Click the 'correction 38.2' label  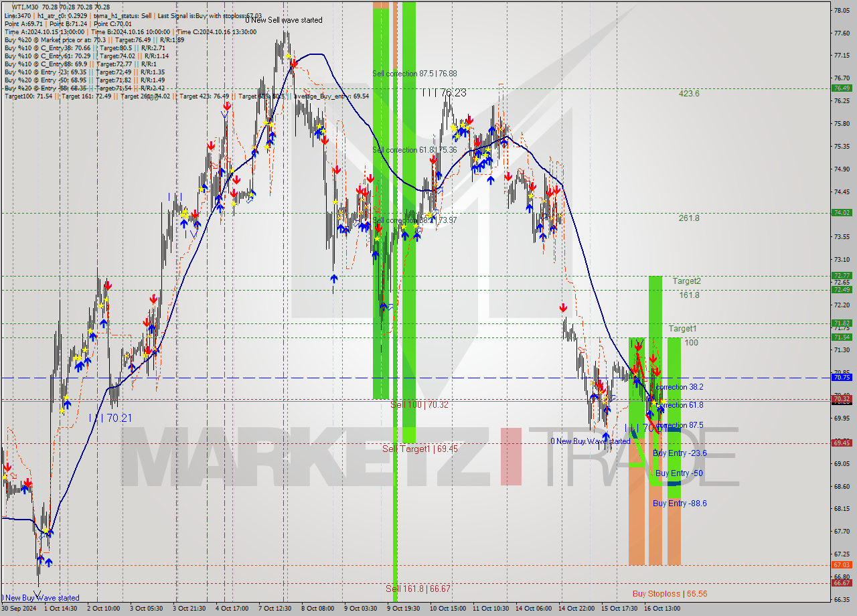pyautogui.click(x=680, y=387)
